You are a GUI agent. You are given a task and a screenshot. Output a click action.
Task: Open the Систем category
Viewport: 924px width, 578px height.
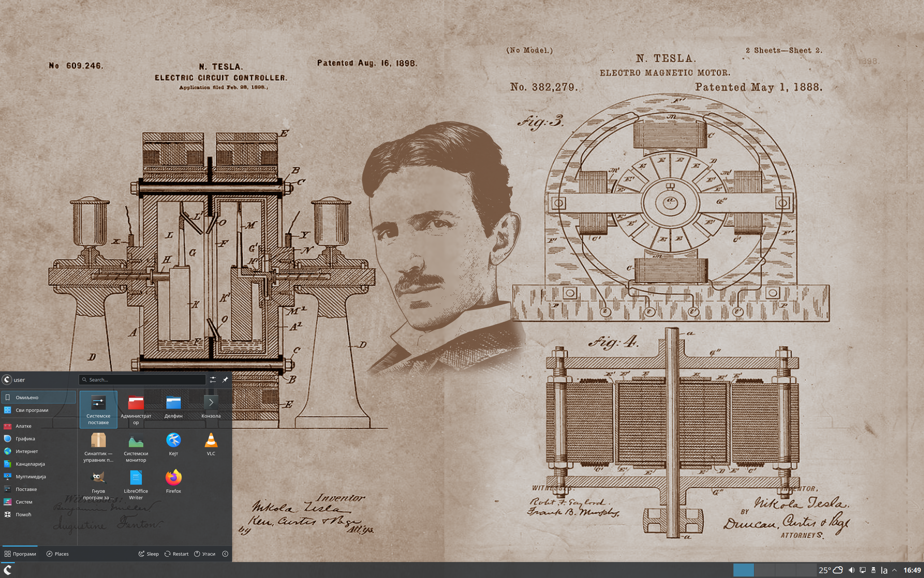[39, 501]
